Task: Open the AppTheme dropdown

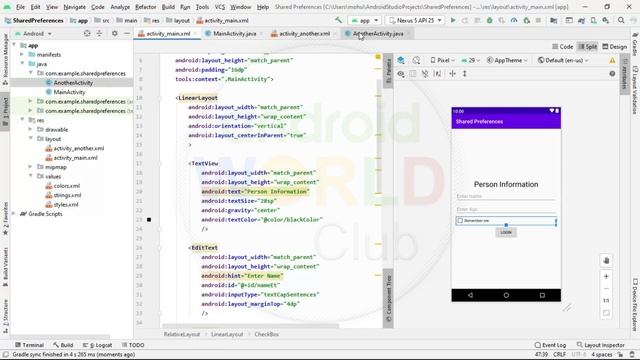Action: pos(507,60)
